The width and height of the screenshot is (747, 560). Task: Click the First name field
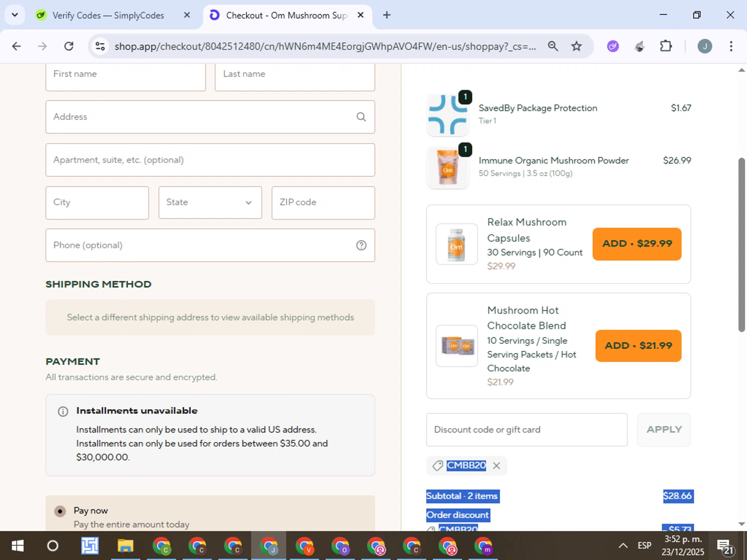coord(125,76)
